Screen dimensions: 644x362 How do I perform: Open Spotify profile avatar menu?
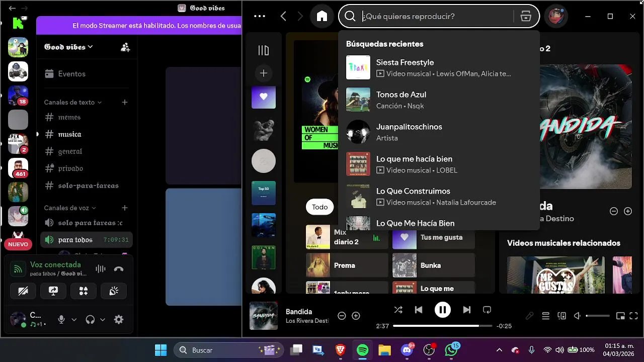coord(555,16)
